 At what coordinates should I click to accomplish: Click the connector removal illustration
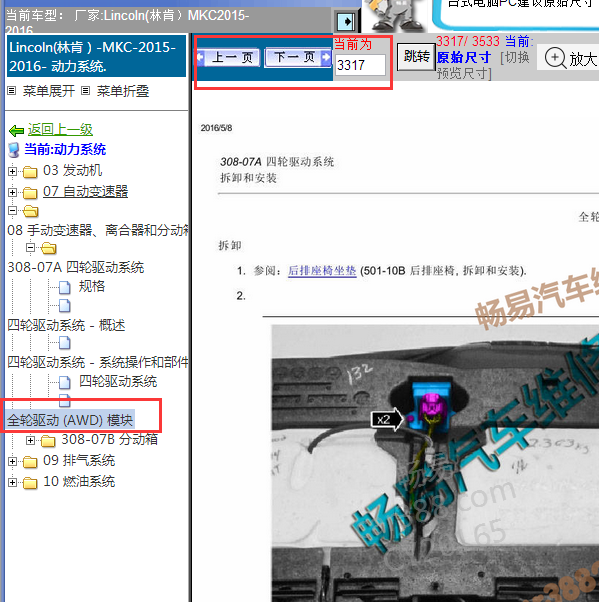tap(435, 463)
